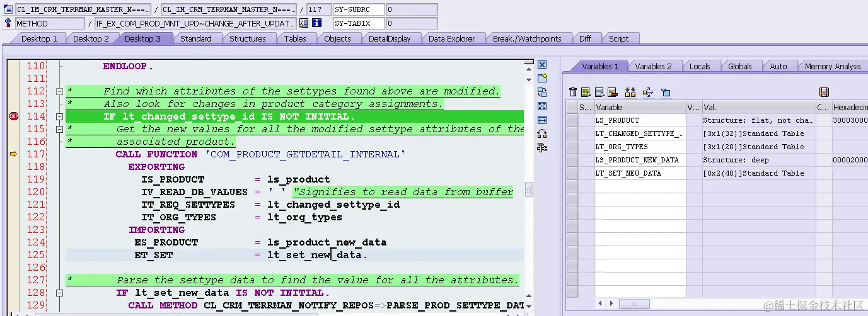Select row marker for LT_ORG_TYPES
The image size is (868, 316).
pyautogui.click(x=572, y=147)
